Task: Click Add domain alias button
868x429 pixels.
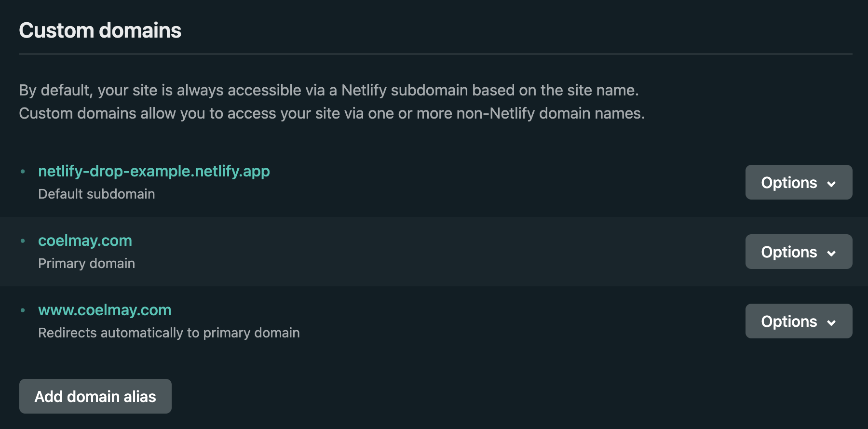Action: (x=95, y=396)
